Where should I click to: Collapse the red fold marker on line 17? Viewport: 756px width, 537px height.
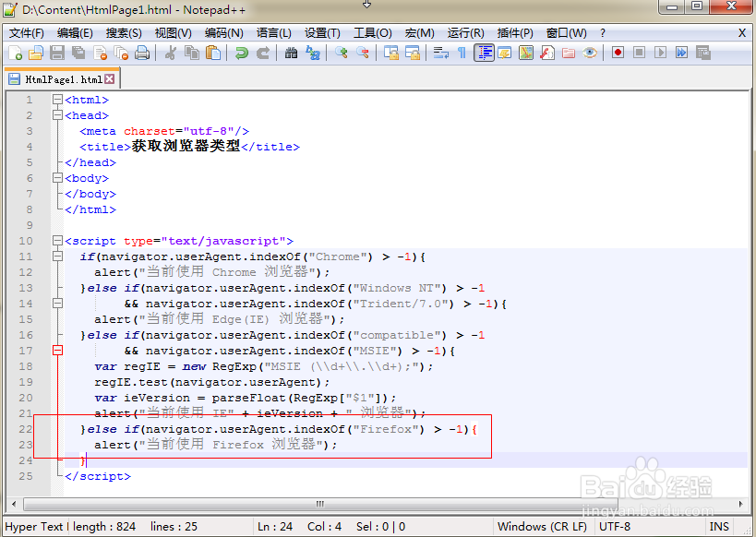coord(57,351)
